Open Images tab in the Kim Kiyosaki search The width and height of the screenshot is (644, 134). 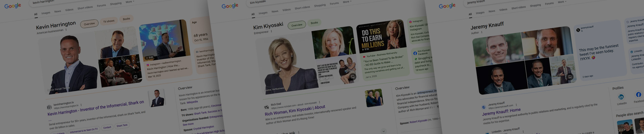tap(263, 13)
